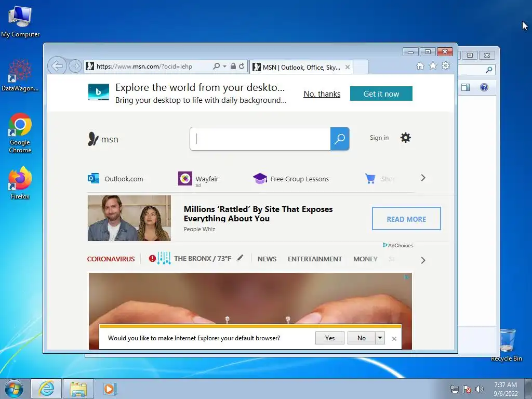Screen dimensions: 532x399
Task: Click search icon in the background window
Action: tap(489, 70)
